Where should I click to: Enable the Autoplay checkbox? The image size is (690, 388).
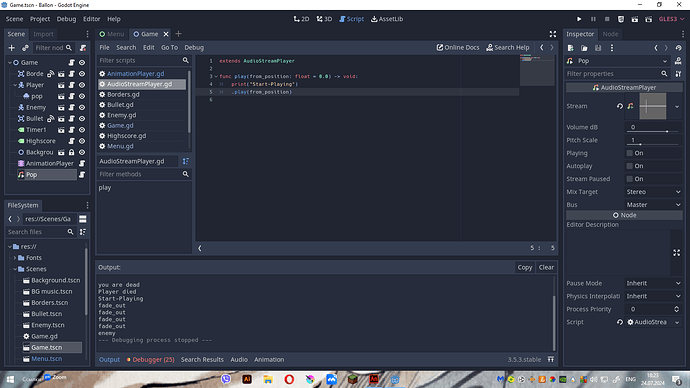pos(630,166)
